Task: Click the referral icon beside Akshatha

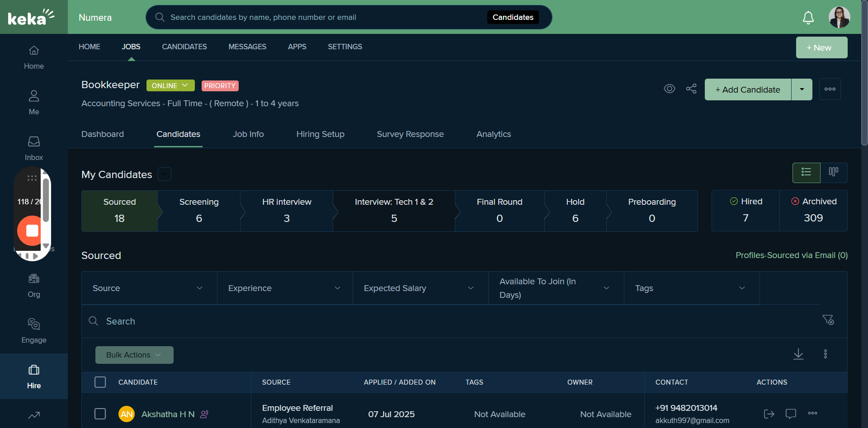Action: tap(204, 414)
